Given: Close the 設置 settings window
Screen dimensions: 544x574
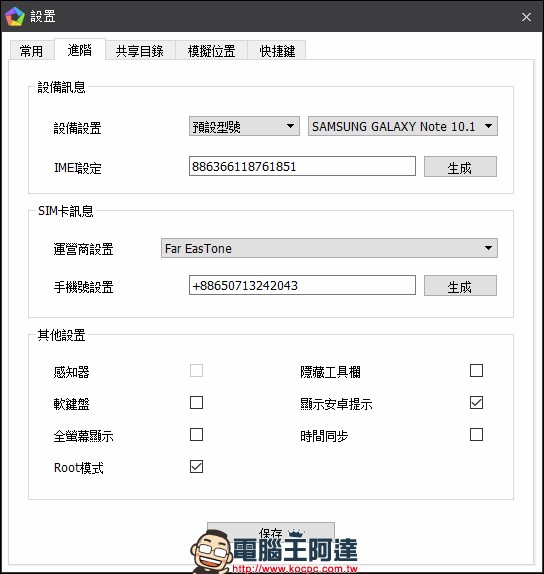Looking at the screenshot, I should 526,17.
